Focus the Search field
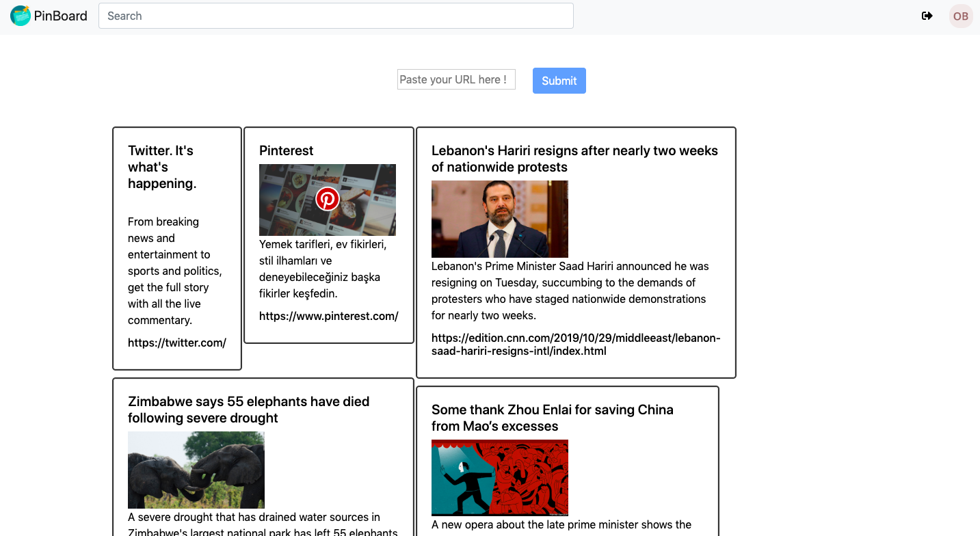Viewport: 980px width, 536px height. (336, 16)
